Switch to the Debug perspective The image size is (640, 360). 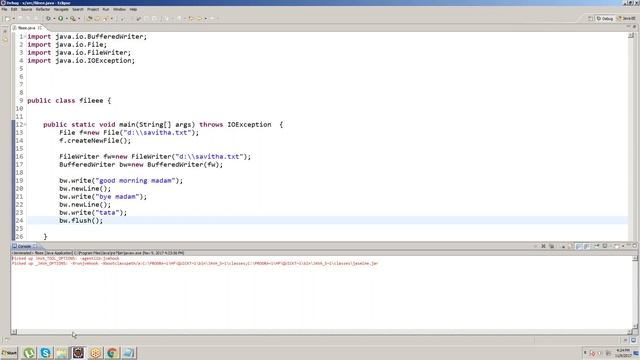point(605,18)
